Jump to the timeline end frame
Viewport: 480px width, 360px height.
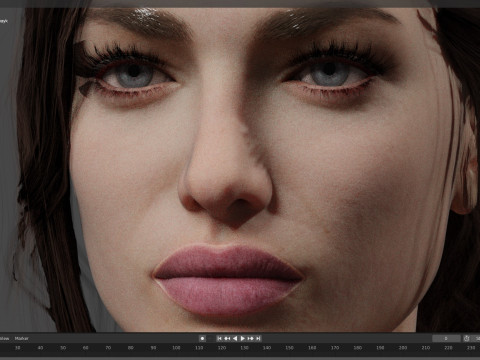pos(258,338)
